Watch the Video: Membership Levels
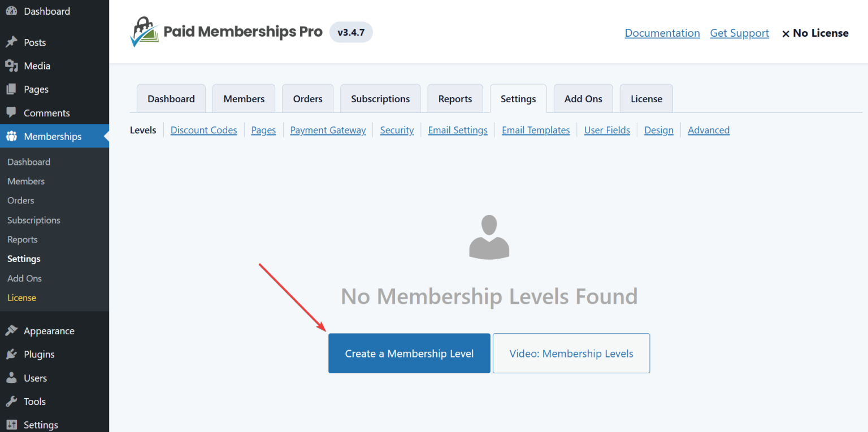 click(x=571, y=353)
